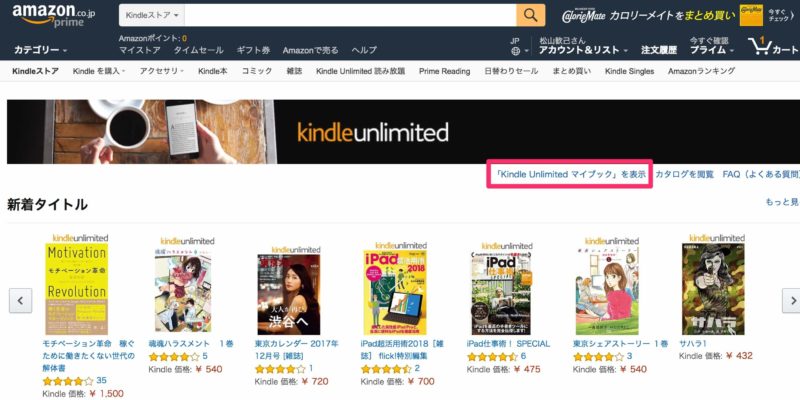
Task: Click the JP globe language icon
Action: (516, 51)
